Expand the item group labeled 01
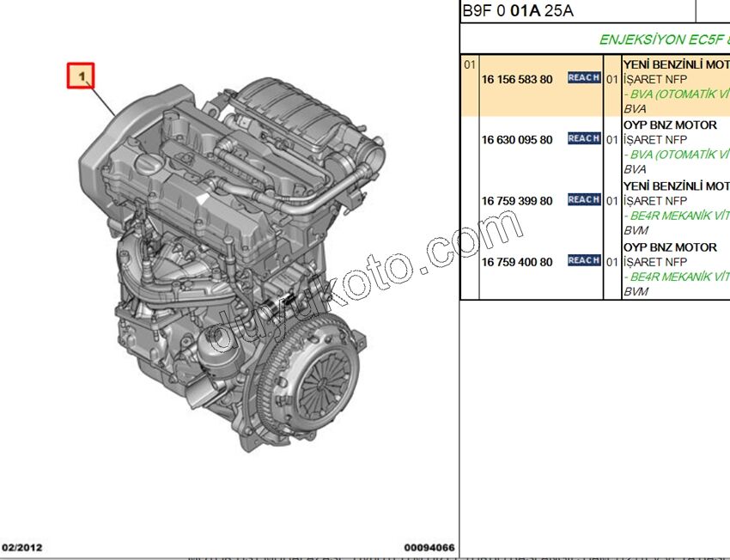The width and height of the screenshot is (730, 560). [469, 64]
